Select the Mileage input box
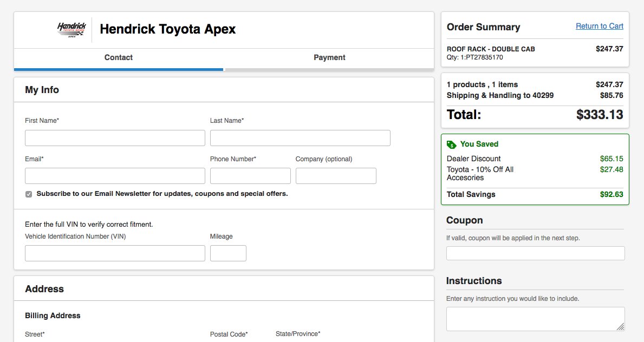This screenshot has height=342, width=644. click(229, 253)
